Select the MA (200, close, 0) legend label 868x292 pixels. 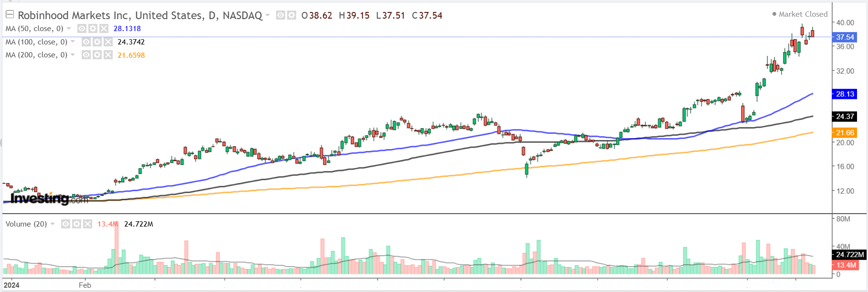36,55
